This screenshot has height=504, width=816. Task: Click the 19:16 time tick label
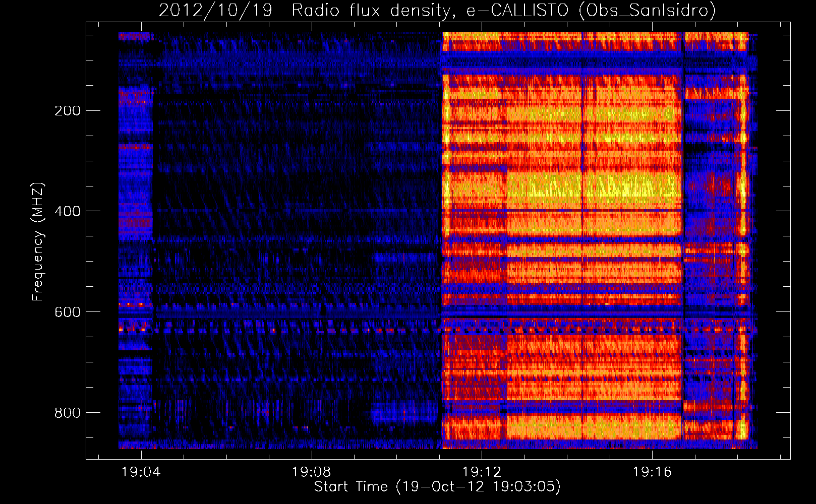point(653,472)
